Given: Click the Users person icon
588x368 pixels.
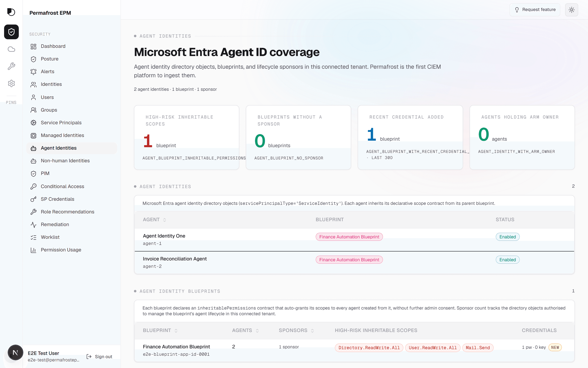Looking at the screenshot, I should pyautogui.click(x=33, y=97).
